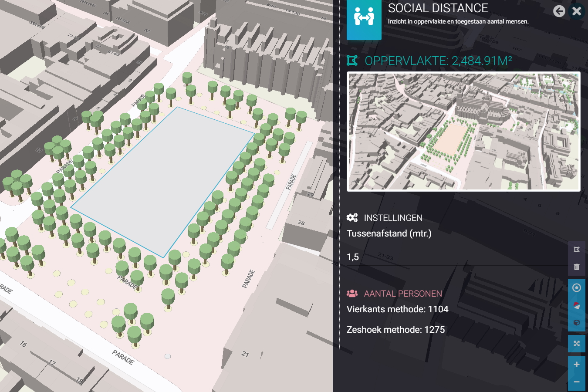Click the Zeshoek methode: 1275 result
This screenshot has height=392, width=588.
[395, 330]
